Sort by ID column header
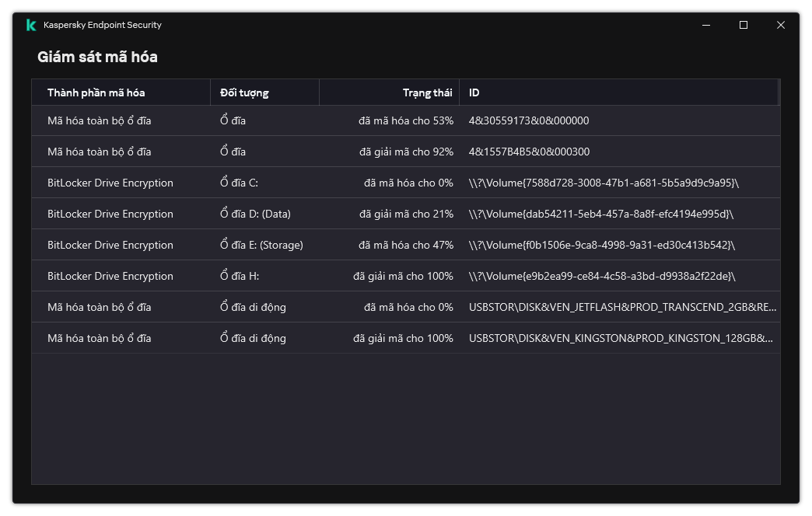812x516 pixels. (x=474, y=92)
